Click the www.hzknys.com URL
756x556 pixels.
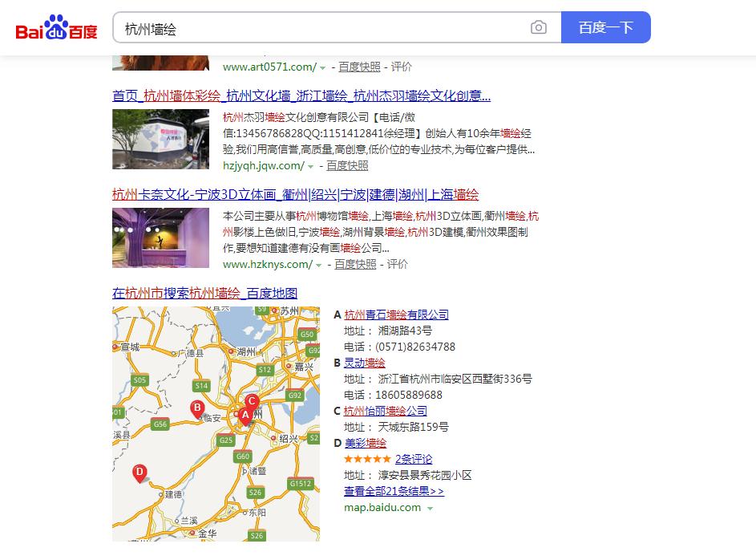coord(268,265)
